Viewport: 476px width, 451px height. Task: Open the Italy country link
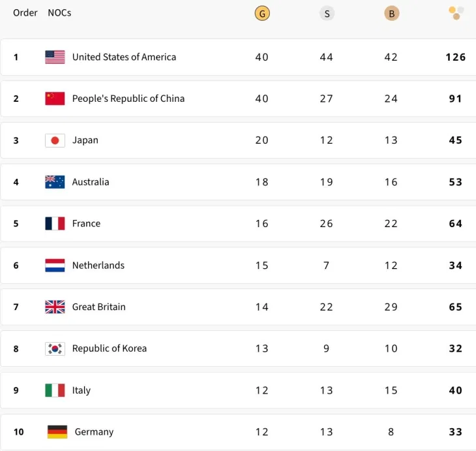pyautogui.click(x=82, y=390)
